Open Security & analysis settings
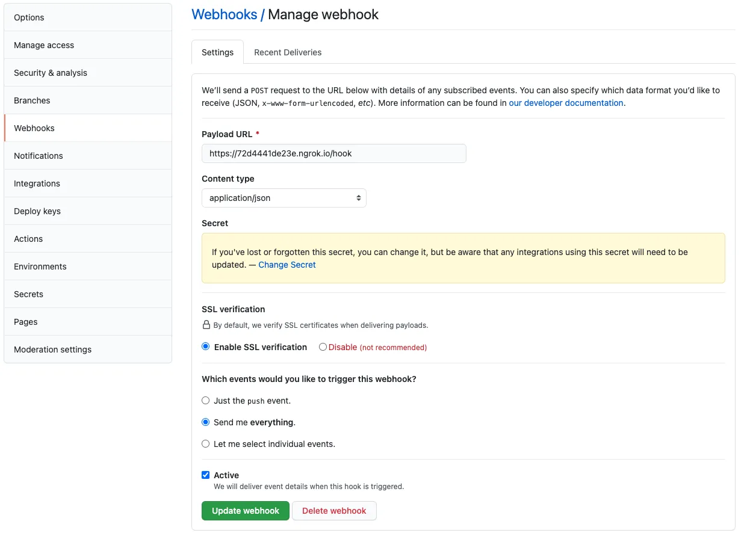The width and height of the screenshot is (756, 539). [x=88, y=73]
